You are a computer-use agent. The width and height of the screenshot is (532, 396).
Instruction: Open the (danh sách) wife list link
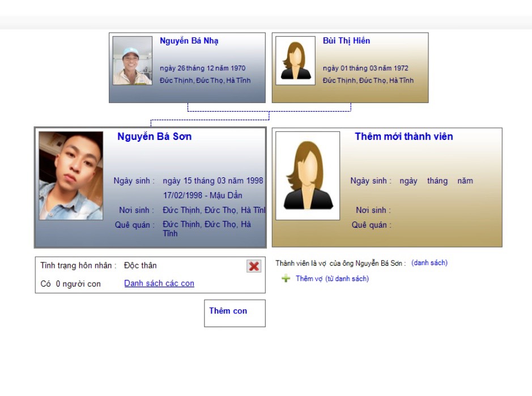429,263
